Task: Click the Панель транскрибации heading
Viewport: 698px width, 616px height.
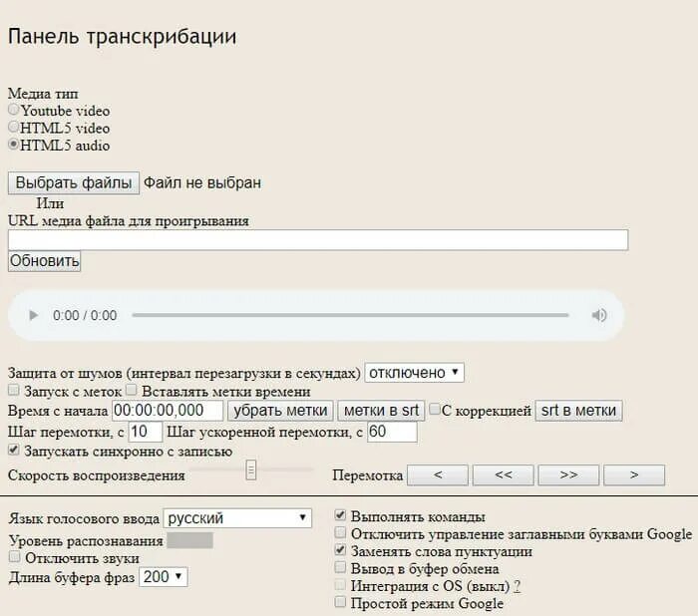Action: (123, 37)
